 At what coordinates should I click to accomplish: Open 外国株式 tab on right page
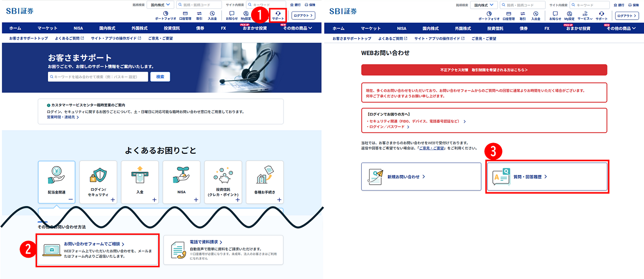coord(463,28)
